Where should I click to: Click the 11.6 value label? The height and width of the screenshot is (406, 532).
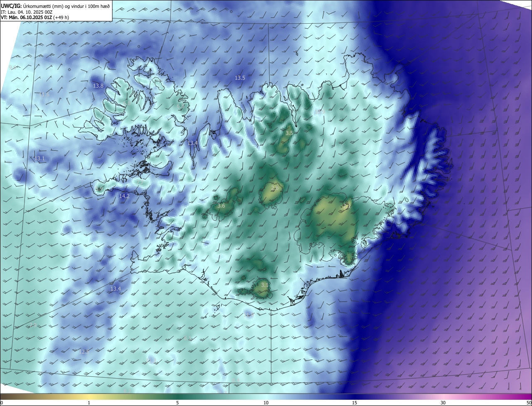coord(44,95)
